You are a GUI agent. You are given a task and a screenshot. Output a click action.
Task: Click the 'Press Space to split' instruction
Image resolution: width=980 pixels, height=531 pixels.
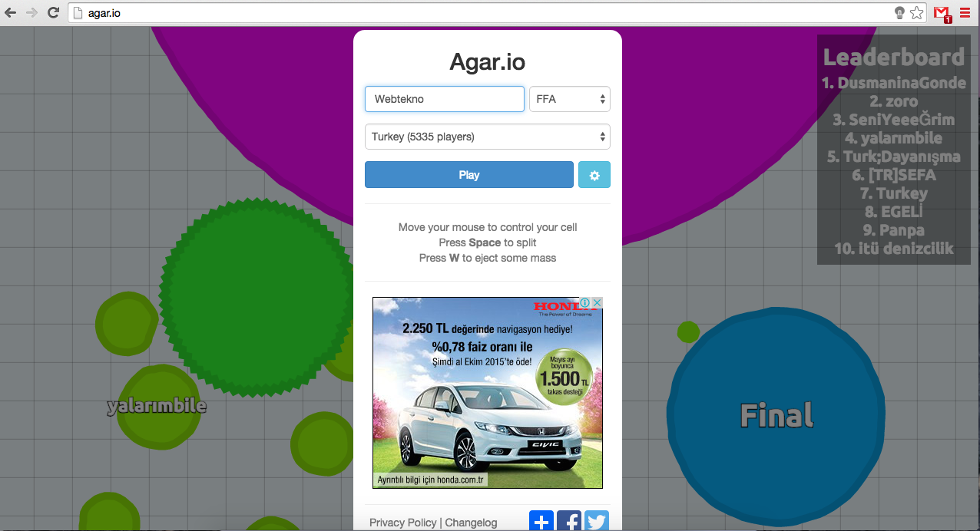pyautogui.click(x=488, y=242)
